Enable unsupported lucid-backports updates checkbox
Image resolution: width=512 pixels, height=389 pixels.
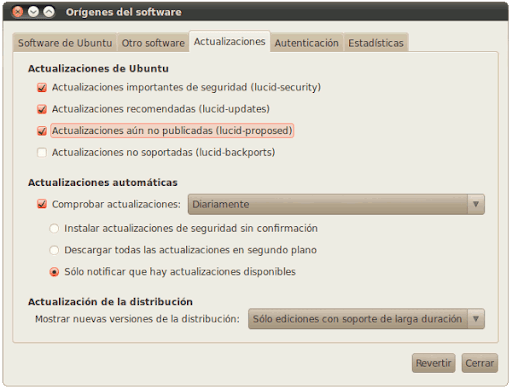(x=42, y=152)
